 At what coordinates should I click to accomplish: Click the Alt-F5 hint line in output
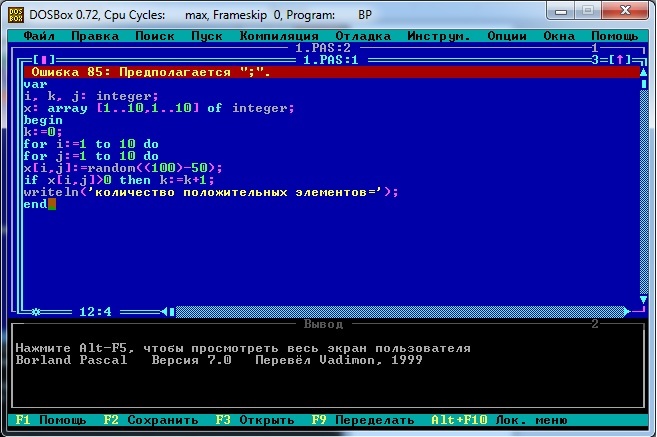(x=243, y=348)
